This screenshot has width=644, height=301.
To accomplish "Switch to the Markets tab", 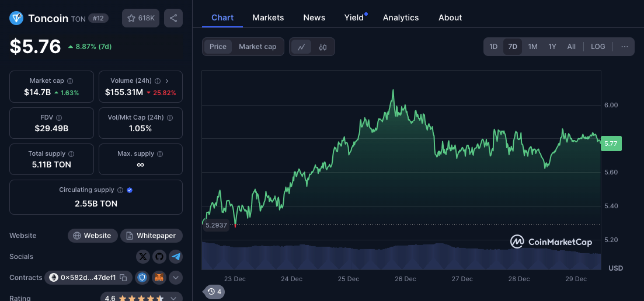I will point(268,17).
